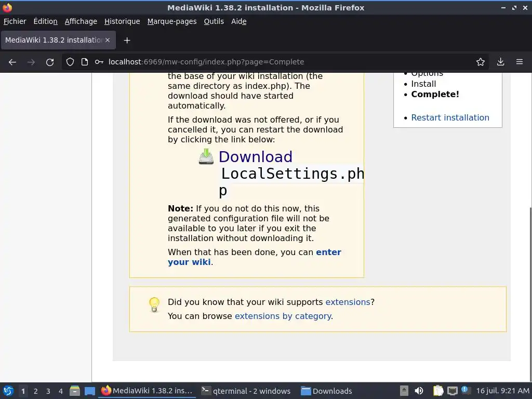
Task: Switch to the Downloads taskbar window
Action: 327,391
